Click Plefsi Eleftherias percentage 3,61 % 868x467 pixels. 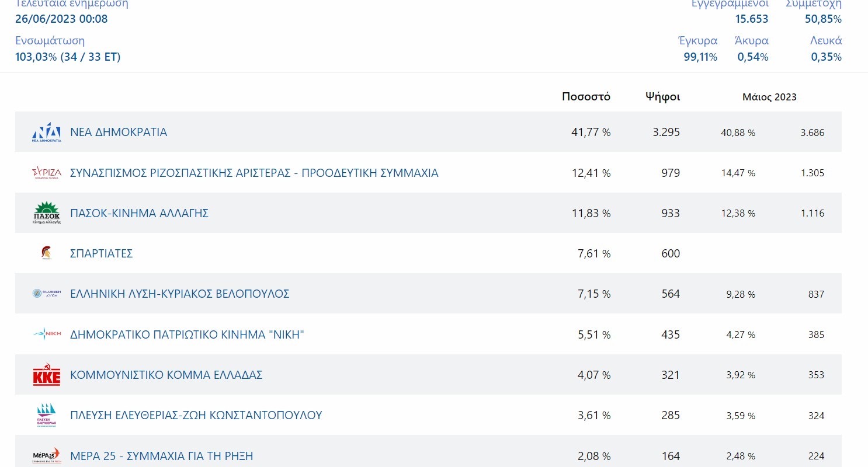[x=593, y=415]
